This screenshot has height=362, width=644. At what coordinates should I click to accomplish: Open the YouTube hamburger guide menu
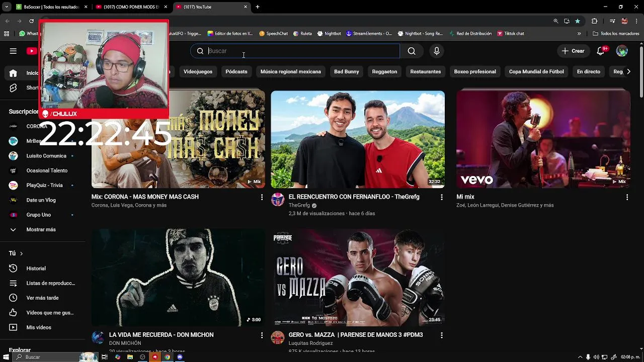(x=13, y=51)
